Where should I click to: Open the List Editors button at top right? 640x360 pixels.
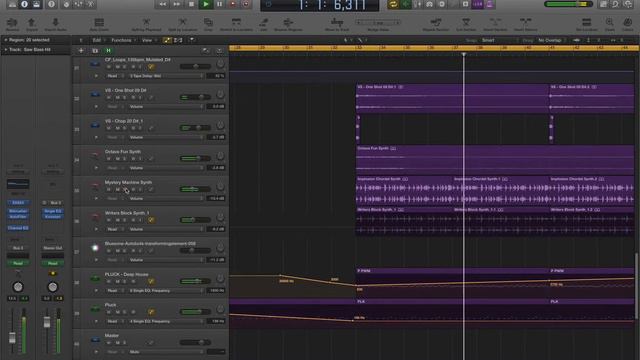[x=603, y=4]
